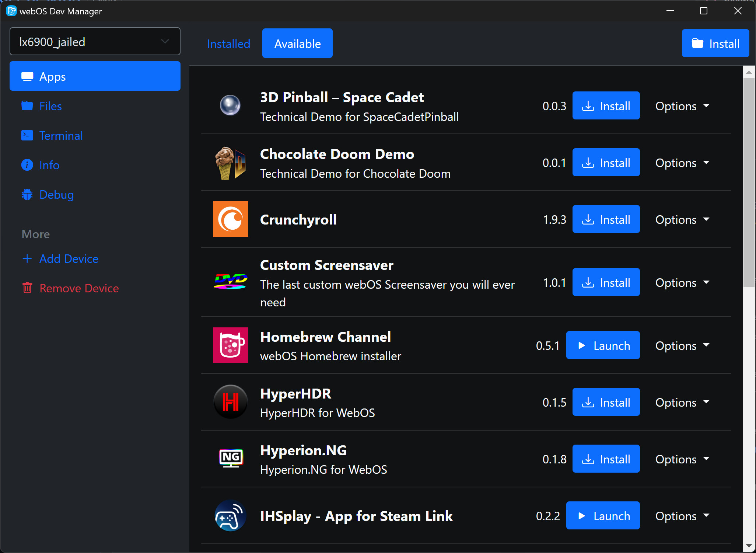Click the Crunchyroll app title
The width and height of the screenshot is (756, 553).
[x=298, y=219]
